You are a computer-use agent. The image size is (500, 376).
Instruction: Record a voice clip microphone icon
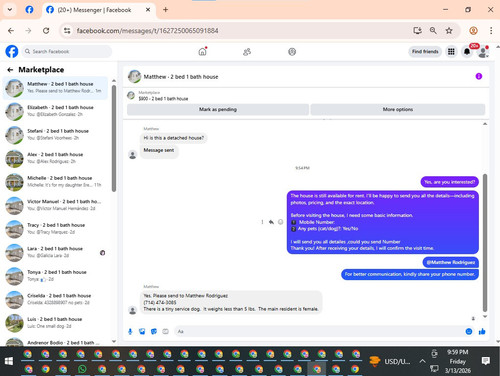pyautogui.click(x=130, y=331)
